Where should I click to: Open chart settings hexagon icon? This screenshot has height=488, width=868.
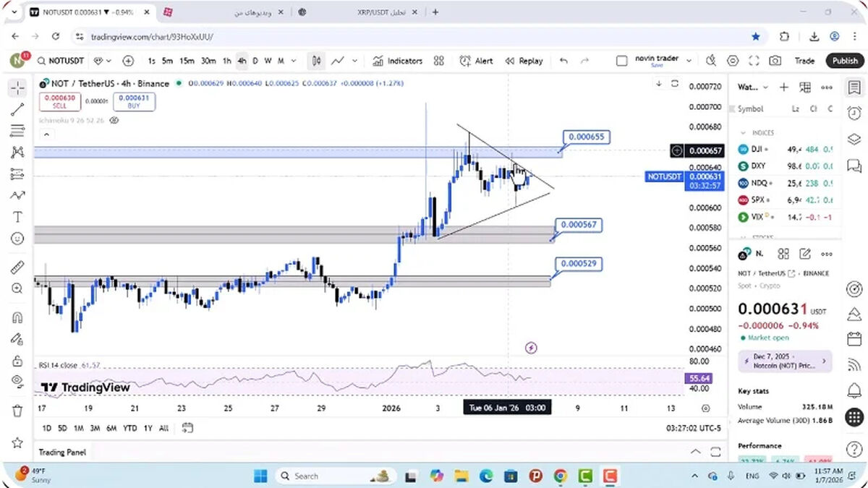coord(733,61)
